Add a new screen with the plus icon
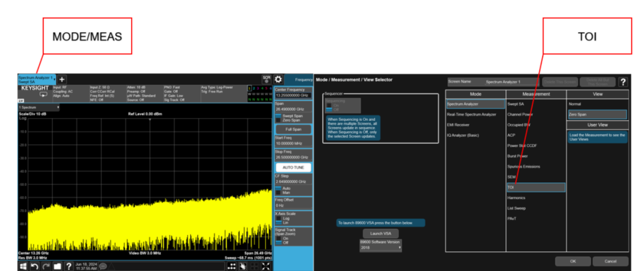The image size is (644, 271). coord(61,79)
